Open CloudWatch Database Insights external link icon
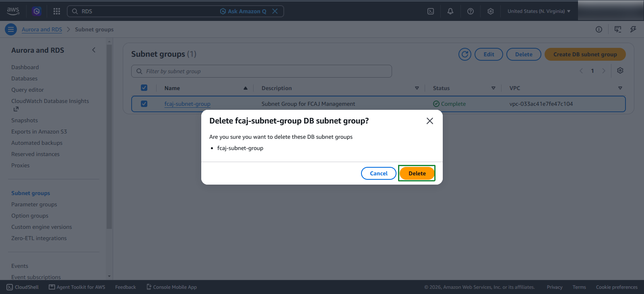Screen dimensions: 644x294 coord(16,109)
